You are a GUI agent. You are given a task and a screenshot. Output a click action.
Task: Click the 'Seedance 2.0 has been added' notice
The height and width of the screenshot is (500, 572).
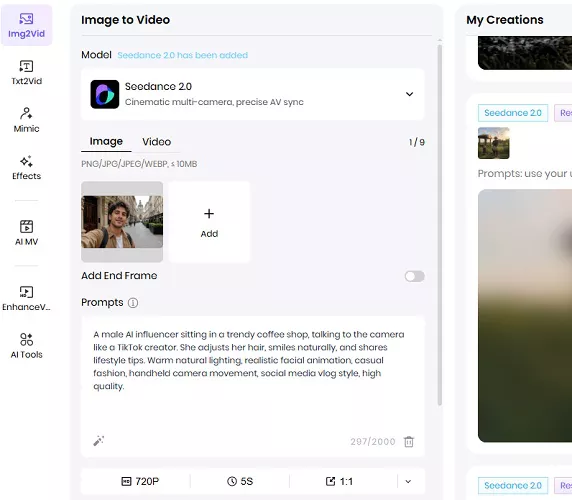pyautogui.click(x=183, y=55)
